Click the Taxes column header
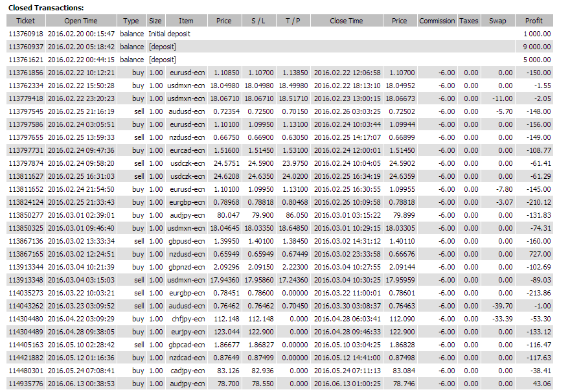 coord(468,21)
